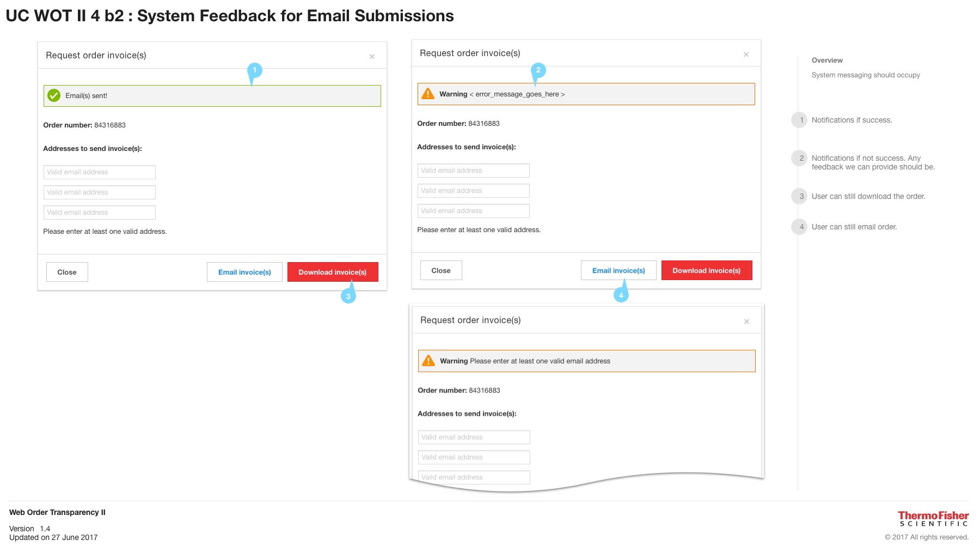Click Email invoice(s) in the success dialog
Viewport: 980px width, 558px height.
pos(244,272)
